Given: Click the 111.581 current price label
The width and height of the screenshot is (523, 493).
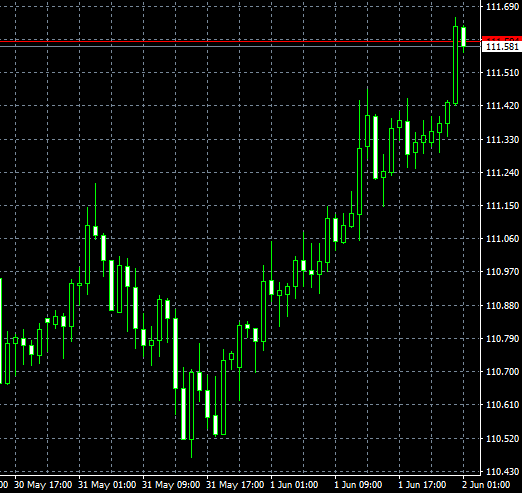Looking at the screenshot, I should pyautogui.click(x=502, y=47).
